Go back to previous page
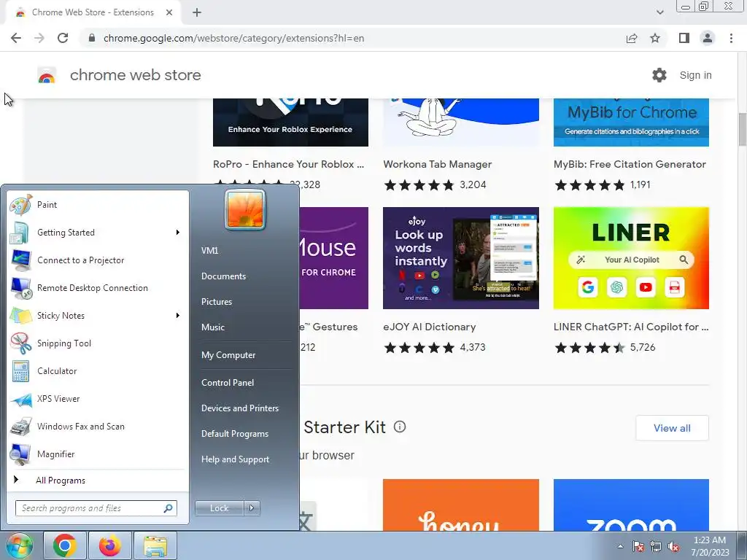 (x=16, y=38)
